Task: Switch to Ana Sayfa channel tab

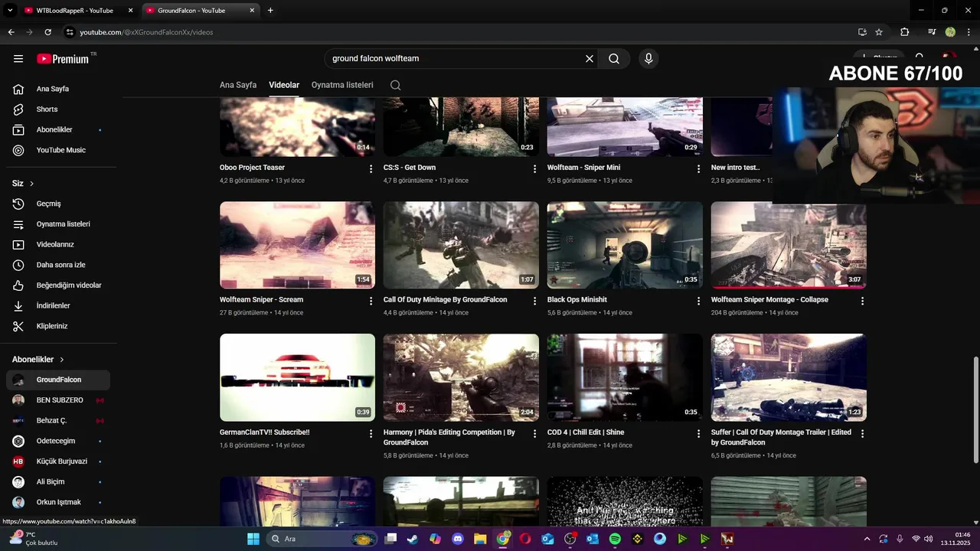Action: [238, 85]
